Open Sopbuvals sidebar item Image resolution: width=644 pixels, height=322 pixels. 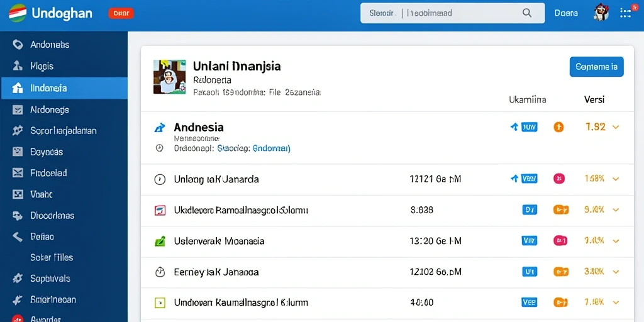point(50,279)
